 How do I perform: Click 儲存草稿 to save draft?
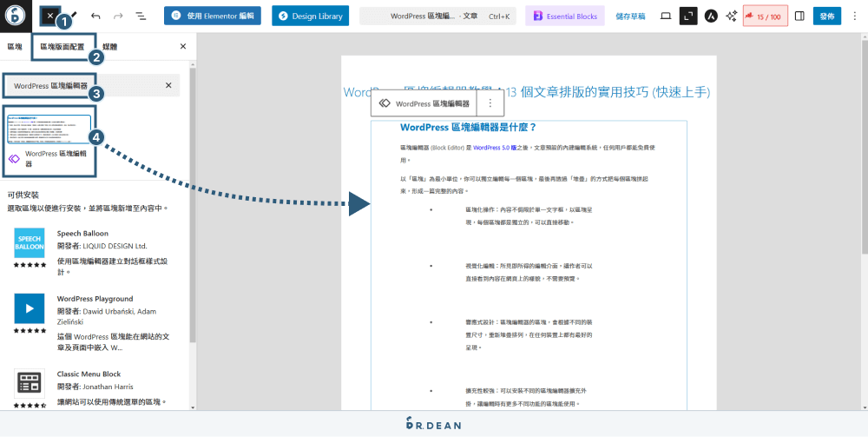[x=630, y=17]
